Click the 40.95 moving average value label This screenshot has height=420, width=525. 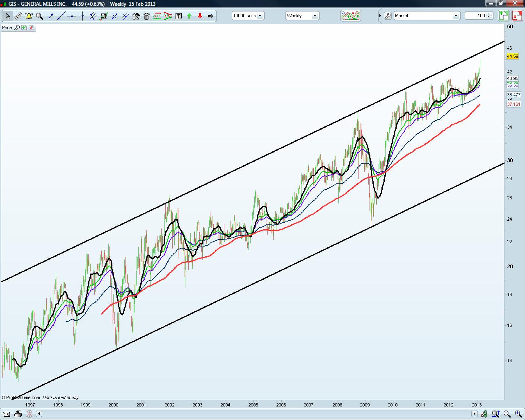pyautogui.click(x=513, y=78)
